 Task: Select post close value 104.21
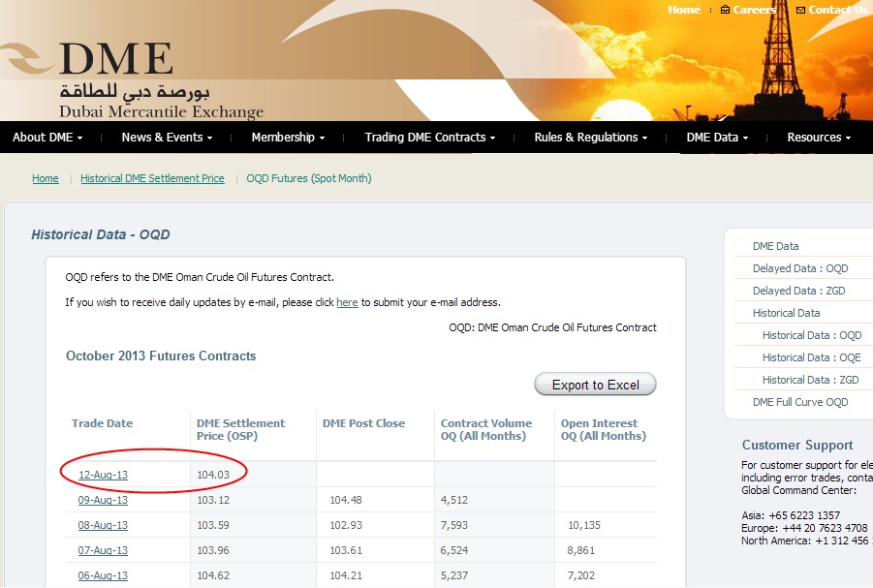[346, 575]
